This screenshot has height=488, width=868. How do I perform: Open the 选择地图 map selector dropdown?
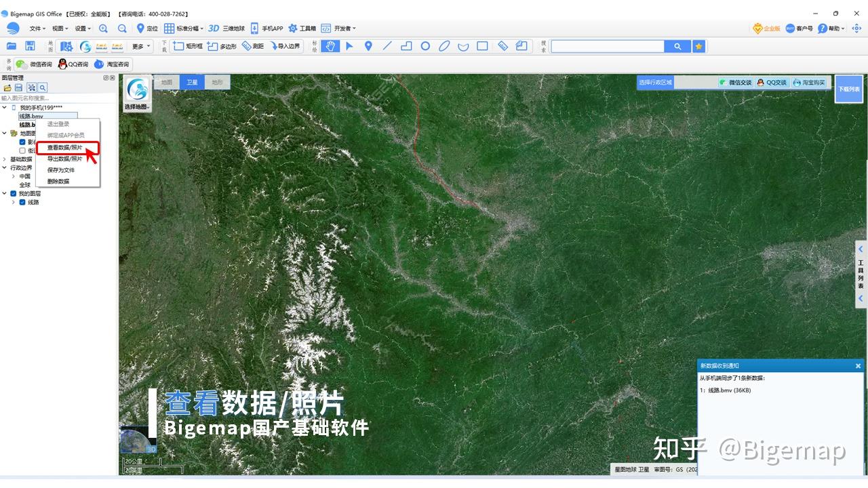138,94
